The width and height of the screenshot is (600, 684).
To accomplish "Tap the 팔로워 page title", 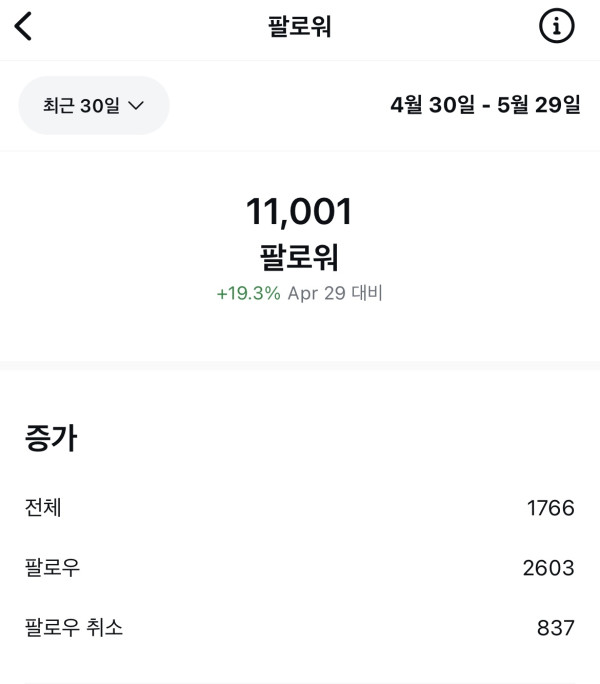I will pyautogui.click(x=299, y=27).
